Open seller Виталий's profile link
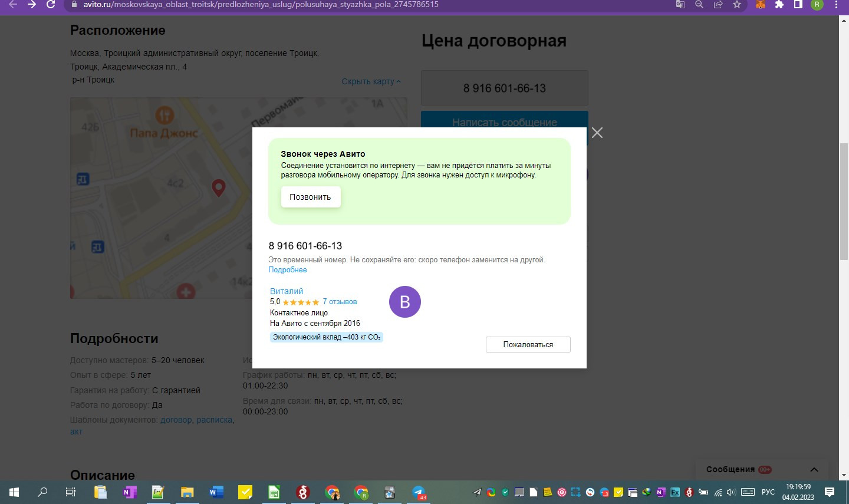 pyautogui.click(x=287, y=291)
